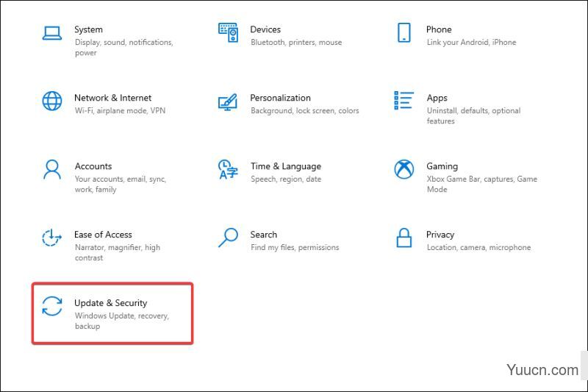Click the Update & Security arrows icon
Image resolution: width=588 pixels, height=392 pixels.
pyautogui.click(x=52, y=306)
